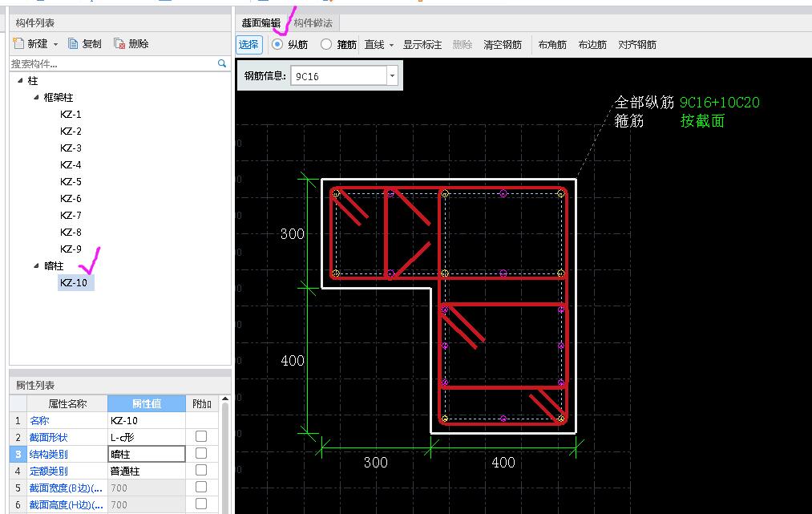812x514 pixels.
Task: Toggle the 附加 checkbox for 截面宽度(B边)
Action: (x=201, y=487)
